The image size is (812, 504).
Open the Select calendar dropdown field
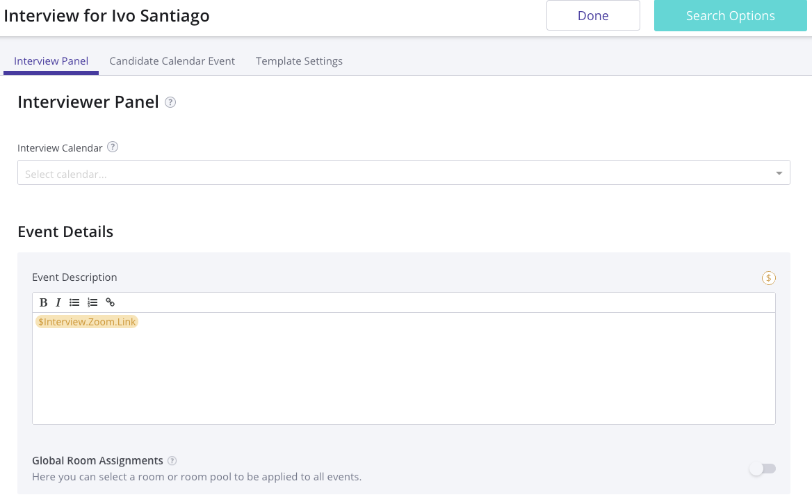tap(396, 173)
